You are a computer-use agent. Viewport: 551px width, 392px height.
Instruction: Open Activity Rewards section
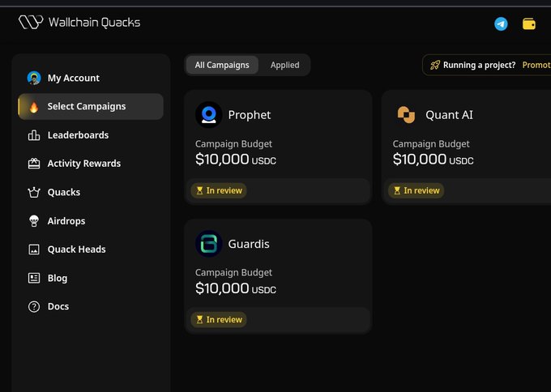(91, 164)
